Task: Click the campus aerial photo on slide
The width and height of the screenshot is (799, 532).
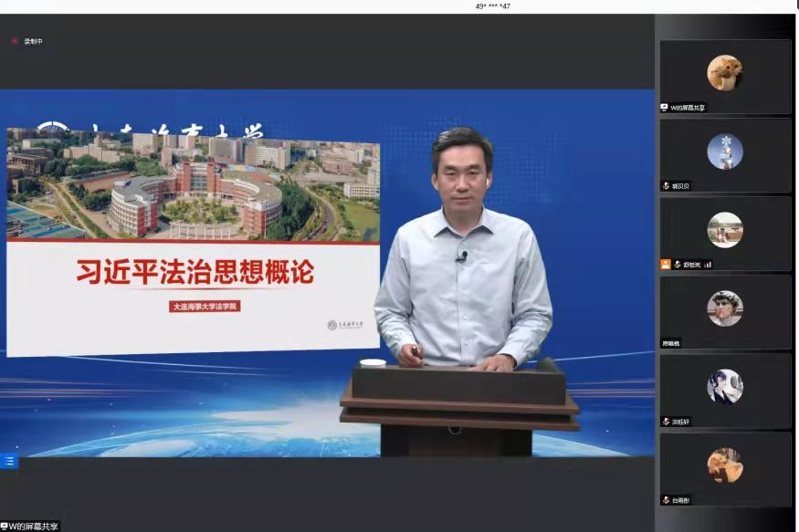Action: click(x=193, y=185)
